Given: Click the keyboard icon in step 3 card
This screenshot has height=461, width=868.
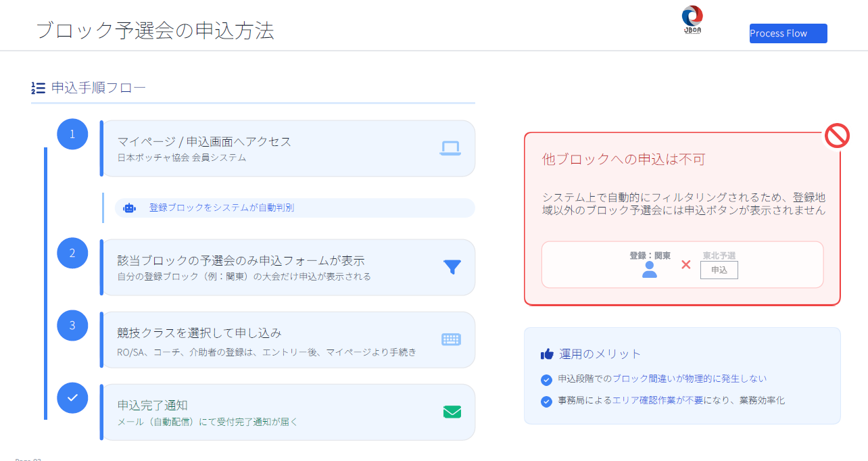Looking at the screenshot, I should coord(452,339).
